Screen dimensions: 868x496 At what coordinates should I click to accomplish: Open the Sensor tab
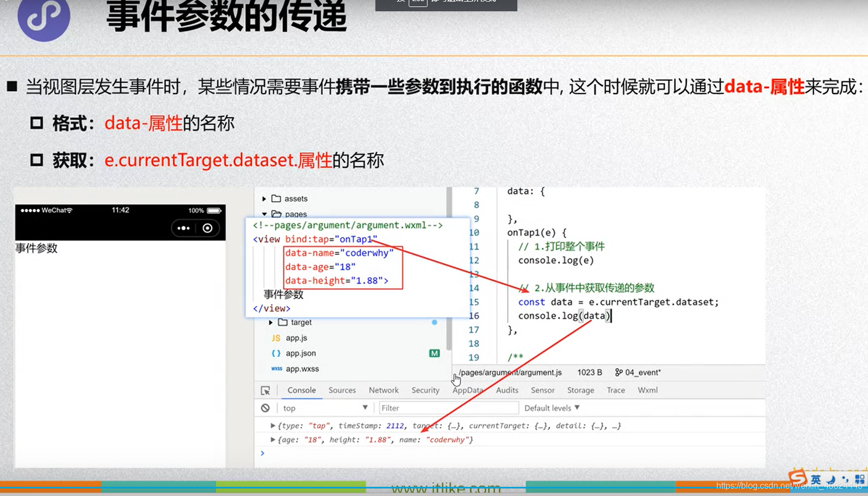543,390
